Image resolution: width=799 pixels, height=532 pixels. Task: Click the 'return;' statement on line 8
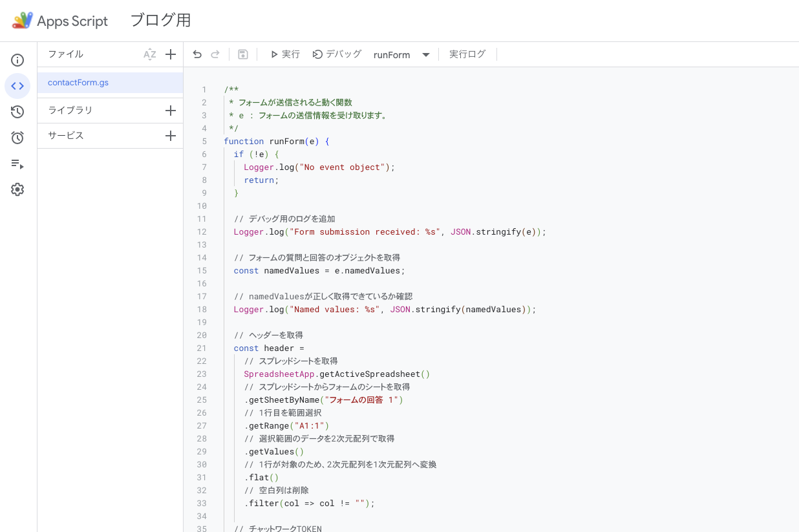pos(262,180)
